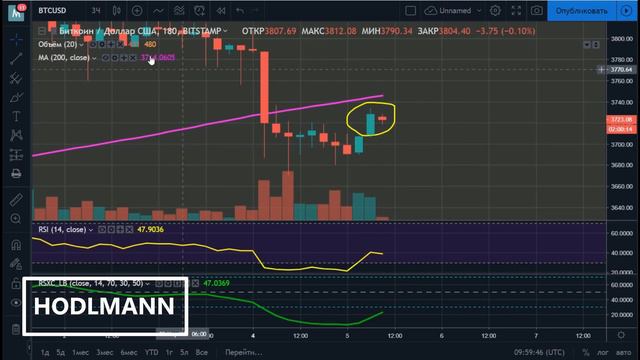Remove the RSXC_LB indicator
The height and width of the screenshot is (360, 640).
[195, 283]
